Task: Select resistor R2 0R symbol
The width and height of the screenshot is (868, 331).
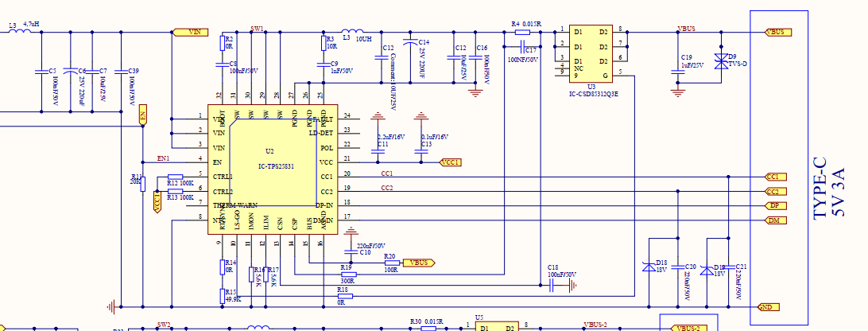Action: 223,43
